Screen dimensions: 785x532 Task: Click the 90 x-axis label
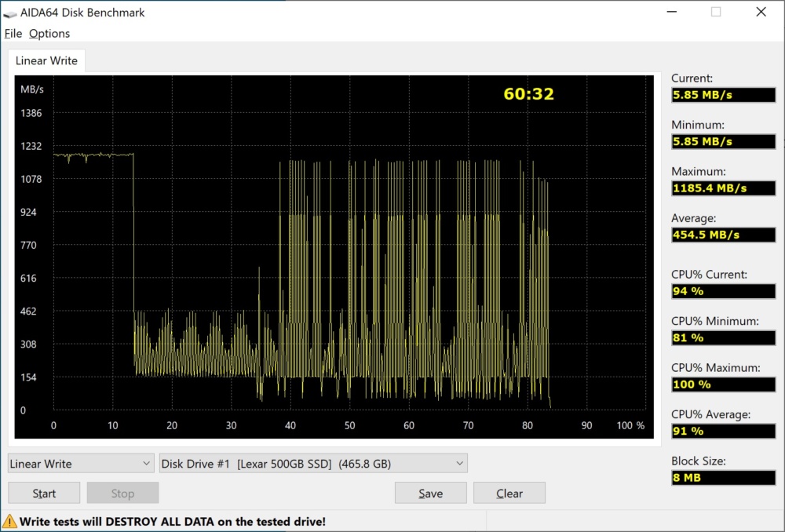coord(586,425)
